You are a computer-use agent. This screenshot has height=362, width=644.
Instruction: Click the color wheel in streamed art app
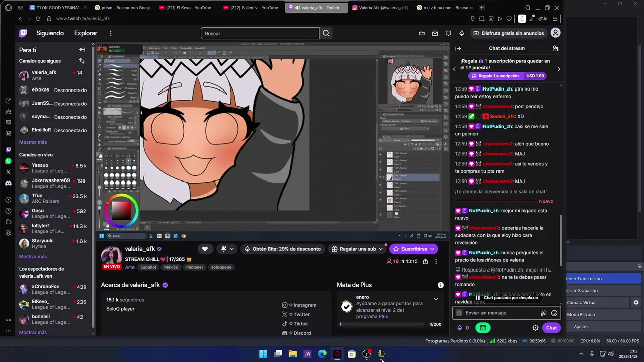click(x=121, y=210)
